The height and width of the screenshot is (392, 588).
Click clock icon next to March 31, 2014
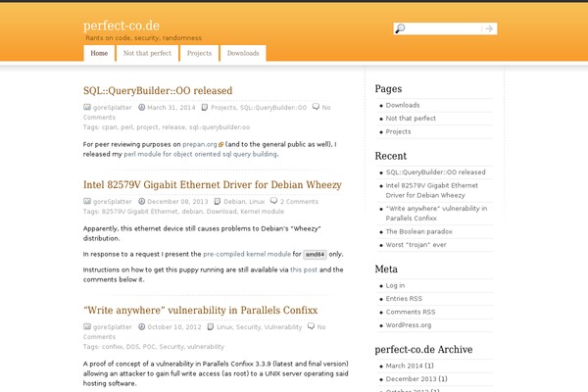coord(141,107)
